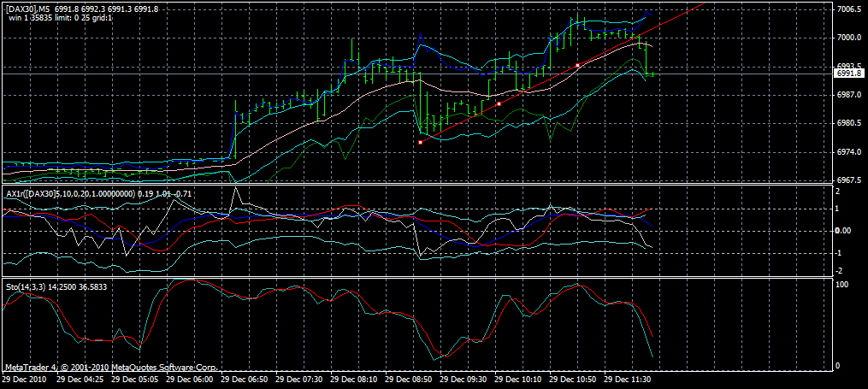Image resolution: width=868 pixels, height=389 pixels.
Task: Click the MetaTrader 4 copyright text
Action: pyautogui.click(x=111, y=366)
